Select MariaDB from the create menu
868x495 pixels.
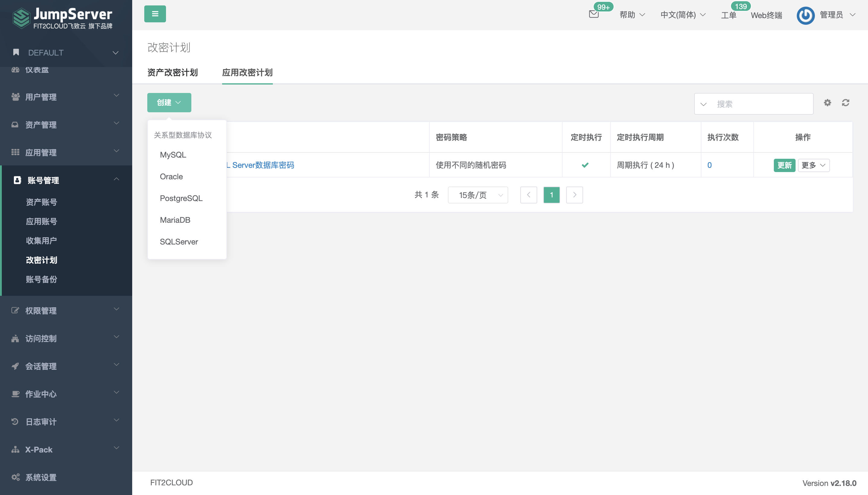click(x=175, y=220)
